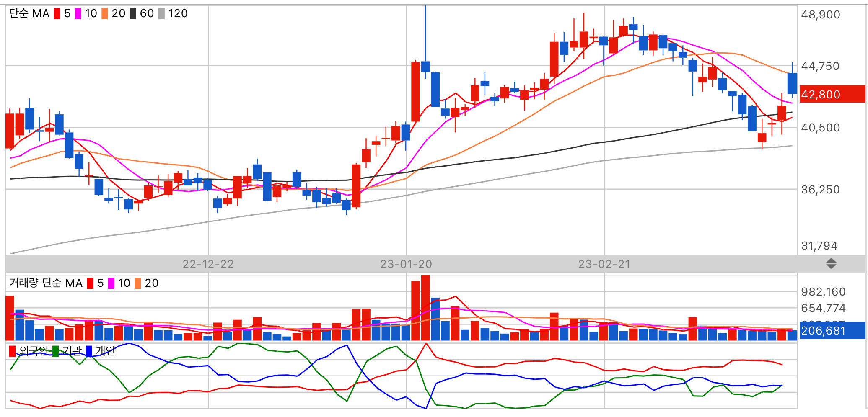Click the red 외국인 legend swatch
868x417 pixels.
[13, 351]
